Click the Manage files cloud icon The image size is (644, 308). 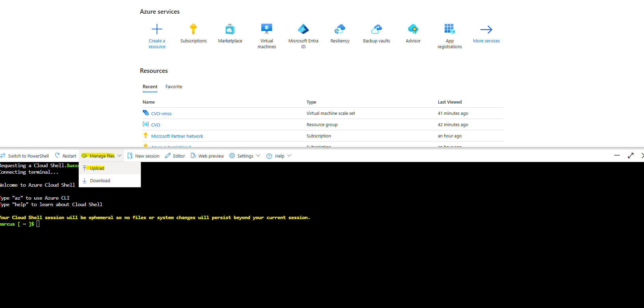(84, 156)
